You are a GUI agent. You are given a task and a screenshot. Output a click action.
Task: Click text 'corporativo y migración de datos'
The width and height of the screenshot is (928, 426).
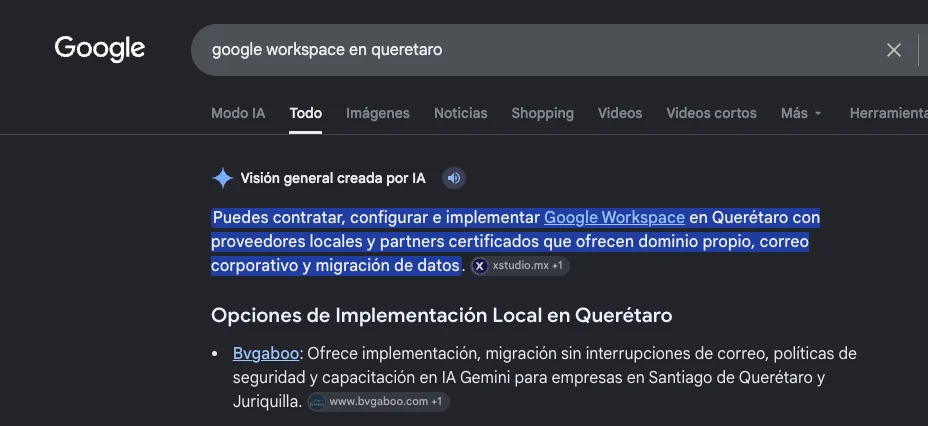coord(335,266)
